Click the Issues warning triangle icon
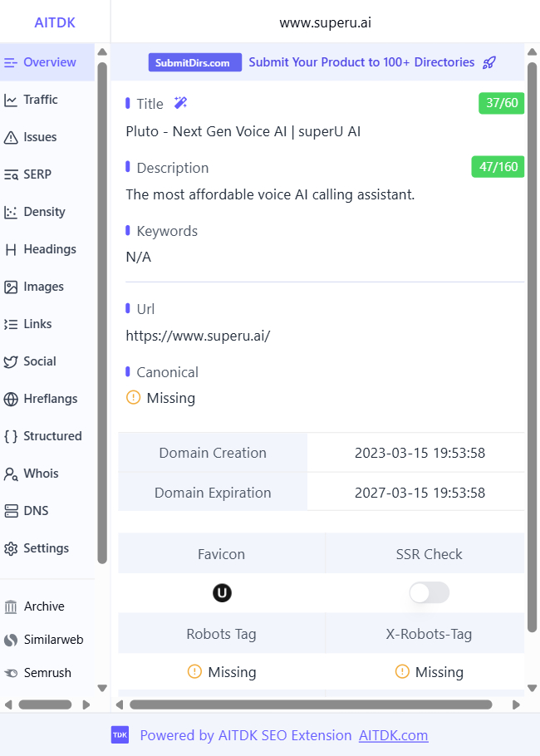Image resolution: width=540 pixels, height=756 pixels. 11,137
